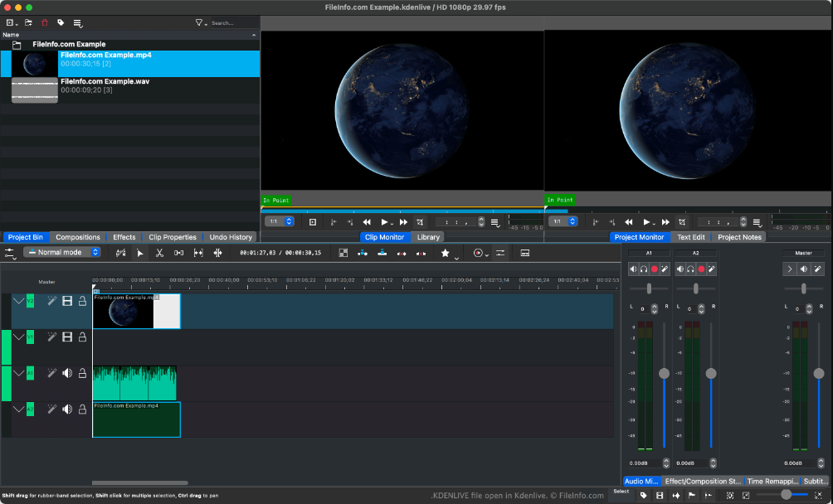
Task: Select FileInfo.com Example.wav in Project Bin
Action: (x=105, y=82)
